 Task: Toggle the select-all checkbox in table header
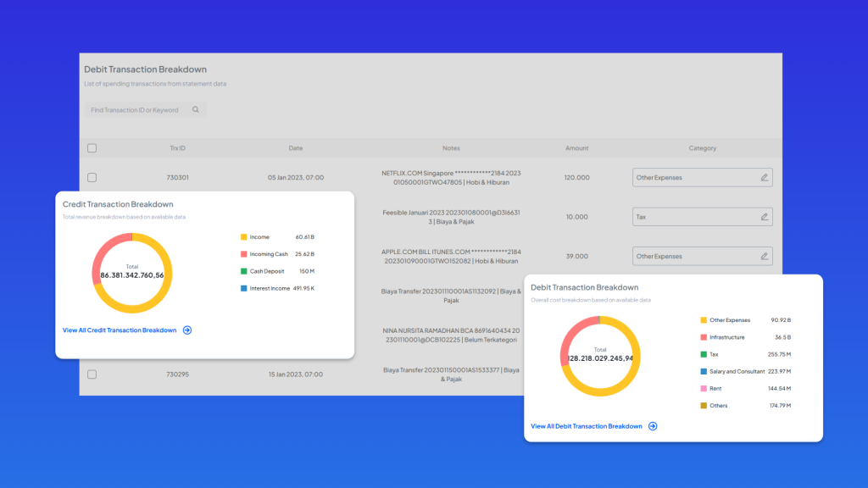92,148
